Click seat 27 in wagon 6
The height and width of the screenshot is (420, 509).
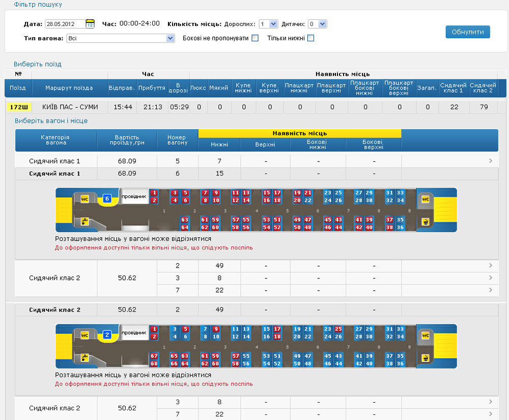tap(359, 193)
